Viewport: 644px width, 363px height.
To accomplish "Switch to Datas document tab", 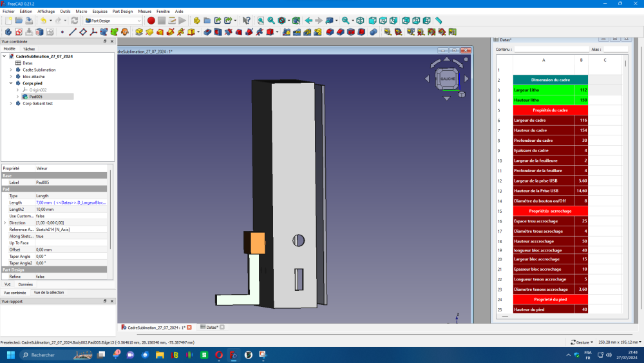I will (212, 328).
